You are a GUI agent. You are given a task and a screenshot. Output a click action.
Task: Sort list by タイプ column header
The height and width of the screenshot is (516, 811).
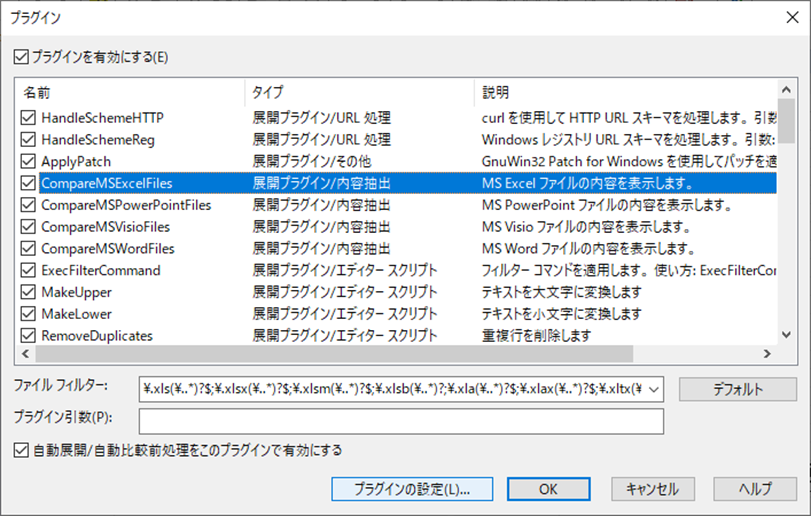click(x=358, y=92)
